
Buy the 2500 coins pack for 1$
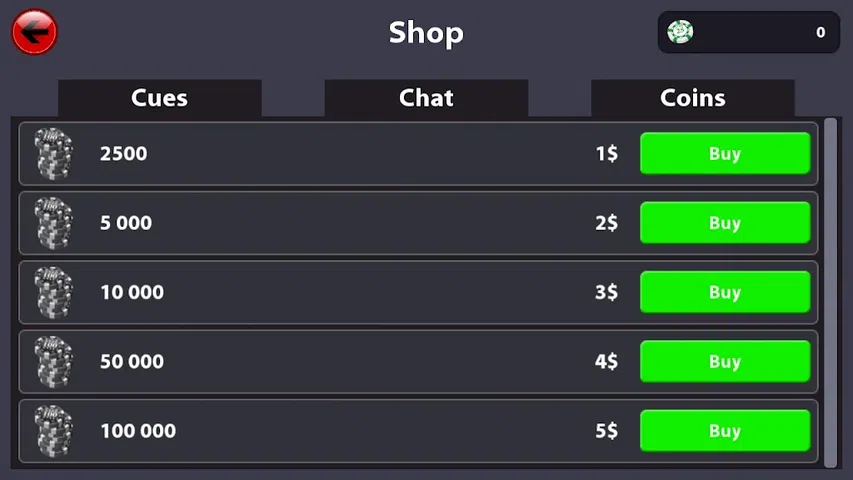724,154
